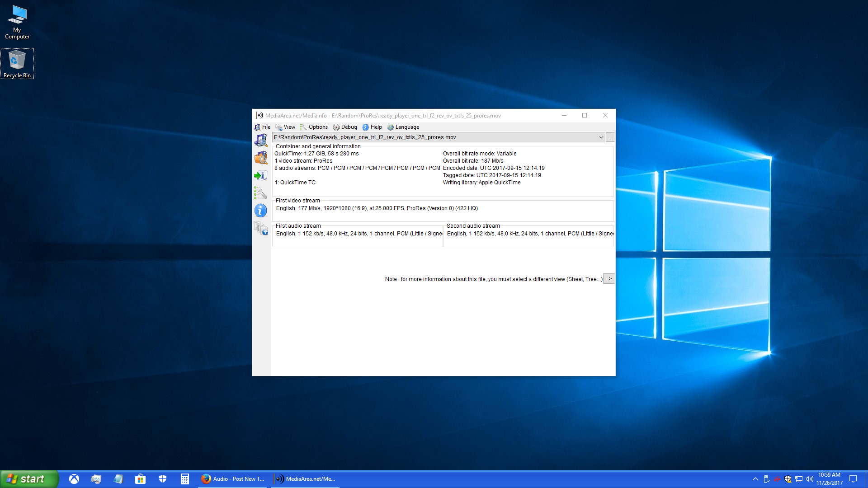
Task: Open the File menu
Action: pyautogui.click(x=262, y=127)
